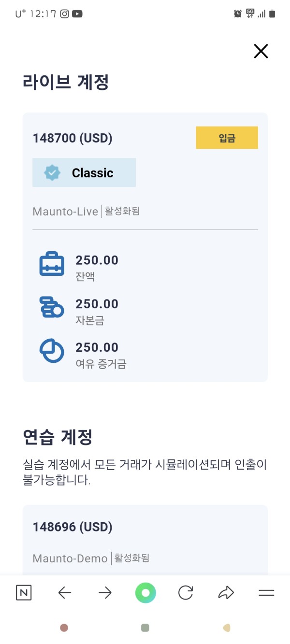This screenshot has height=644, width=290.
Task: Go forward with browser right arrow
Action: tap(105, 593)
